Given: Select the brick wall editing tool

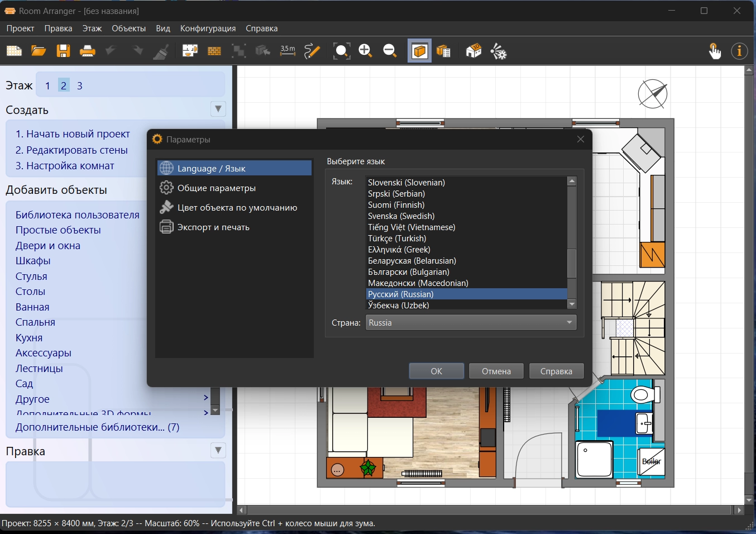Looking at the screenshot, I should [214, 51].
